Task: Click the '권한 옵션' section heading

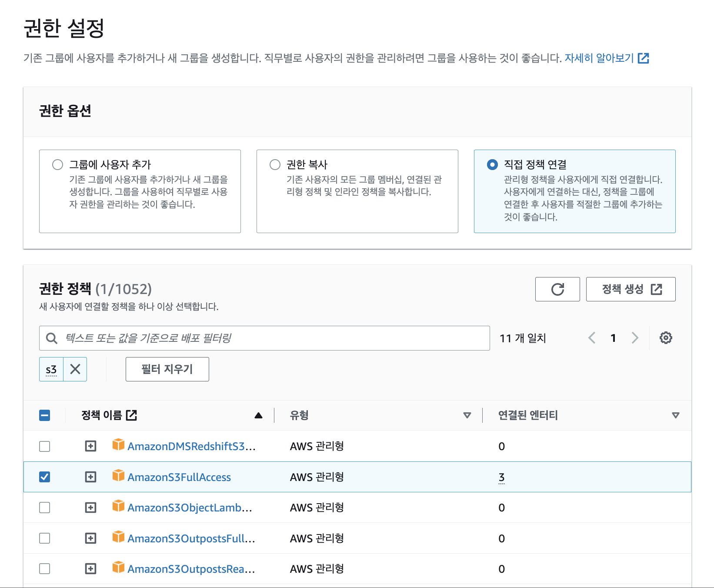Action: point(65,111)
